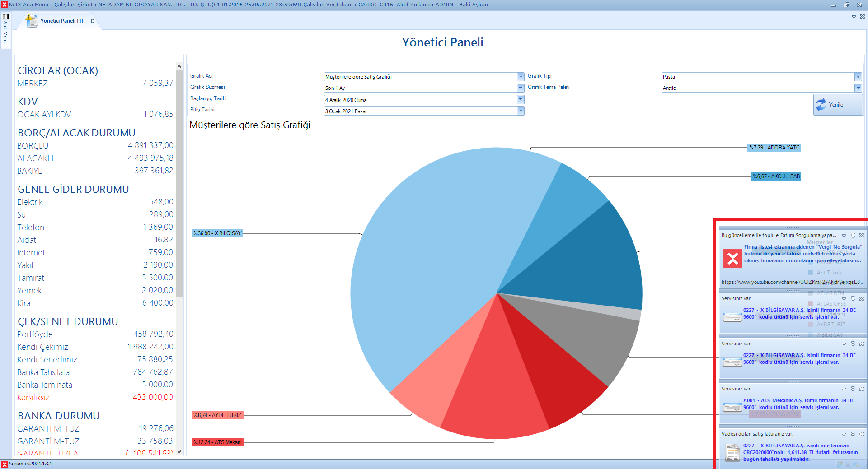Toggle pin on overdue invoice notification
The height and width of the screenshot is (469, 868).
853,434
